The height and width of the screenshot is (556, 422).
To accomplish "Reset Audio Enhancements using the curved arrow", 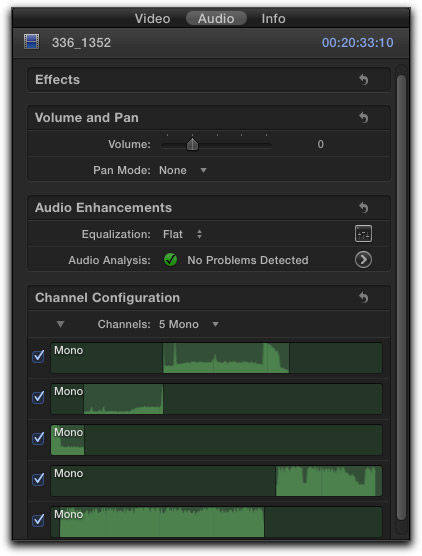I will click(x=363, y=207).
